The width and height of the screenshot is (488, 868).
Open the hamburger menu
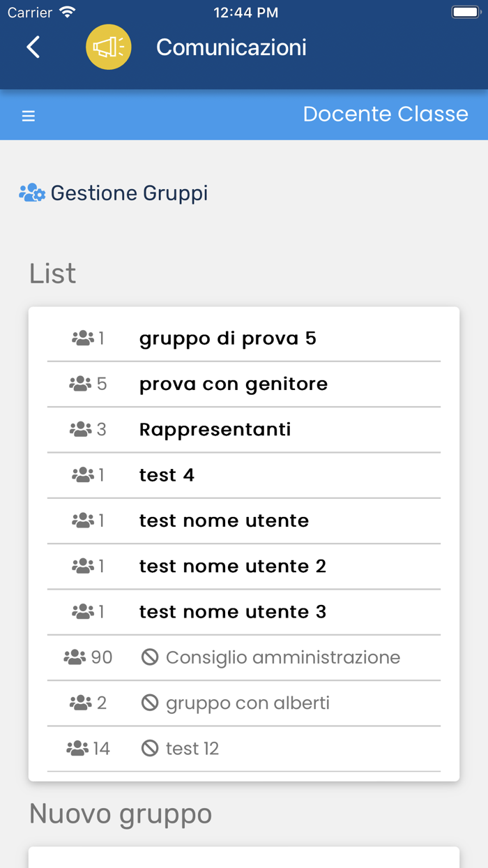[28, 115]
